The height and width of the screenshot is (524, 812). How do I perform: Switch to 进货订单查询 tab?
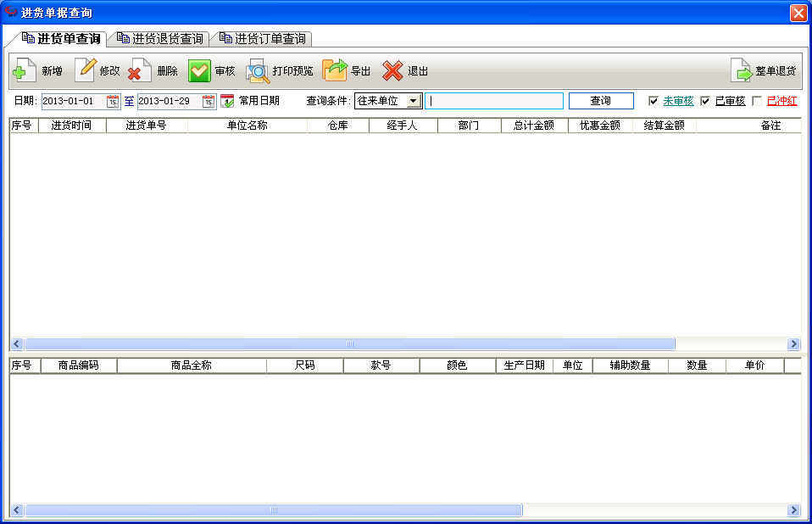[263, 38]
